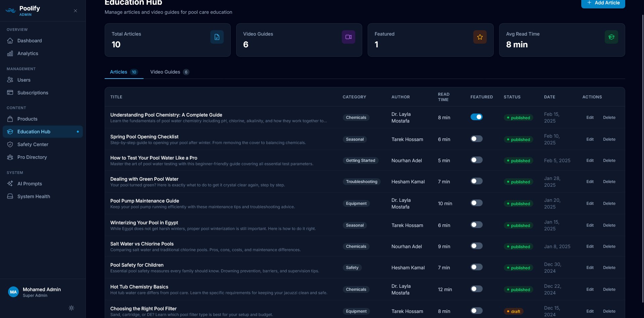Click the Users people icon
644x318 pixels.
coord(10,80)
